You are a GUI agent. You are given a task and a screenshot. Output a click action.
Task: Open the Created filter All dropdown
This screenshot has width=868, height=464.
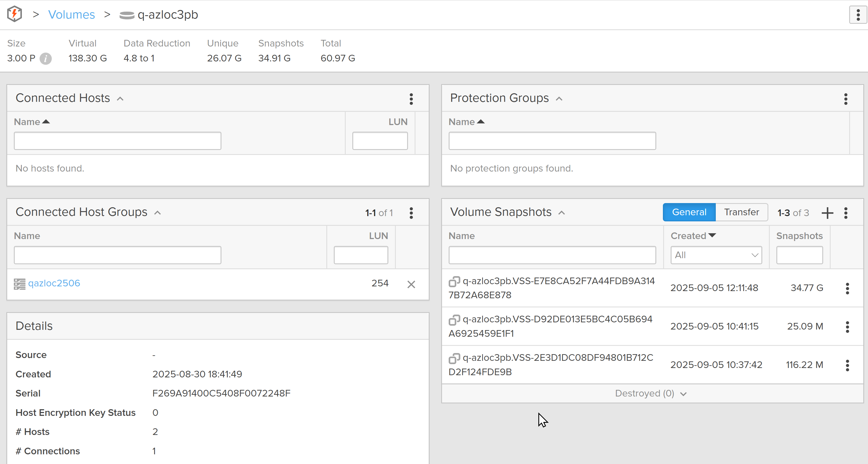[716, 255]
